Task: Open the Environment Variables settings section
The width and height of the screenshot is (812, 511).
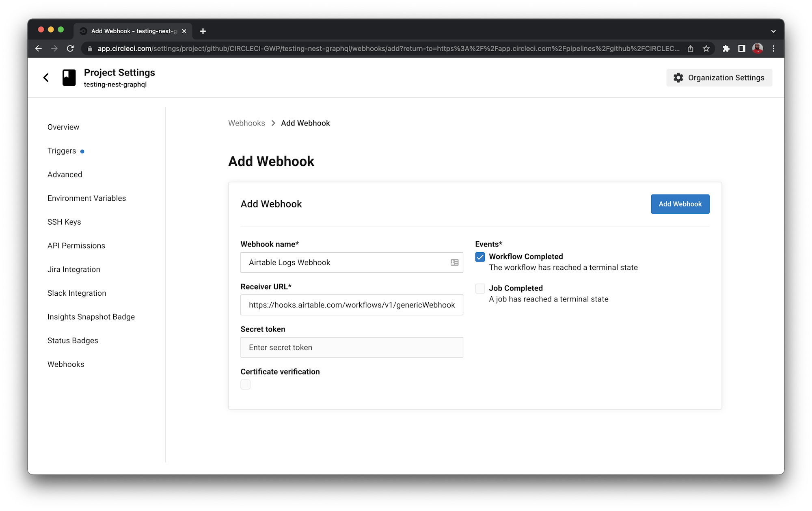Action: (x=86, y=198)
